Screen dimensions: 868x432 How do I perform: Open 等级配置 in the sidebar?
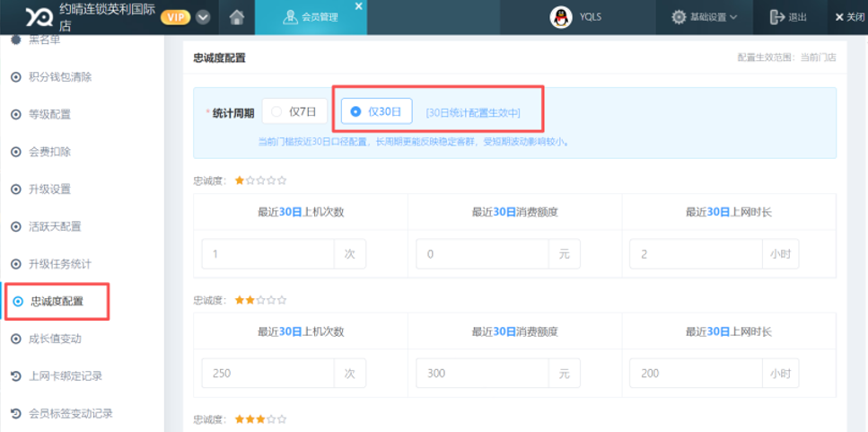click(50, 115)
